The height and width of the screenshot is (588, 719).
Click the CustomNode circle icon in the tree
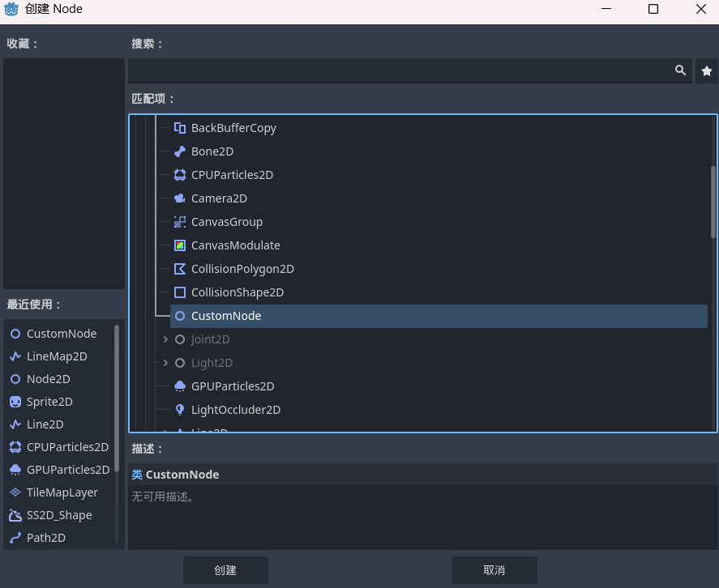point(180,316)
